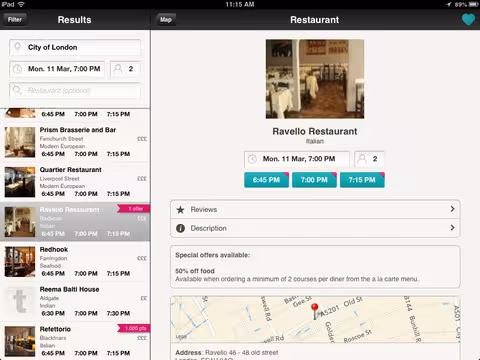Open the Redhook thumbnail photo

pyautogui.click(x=20, y=262)
